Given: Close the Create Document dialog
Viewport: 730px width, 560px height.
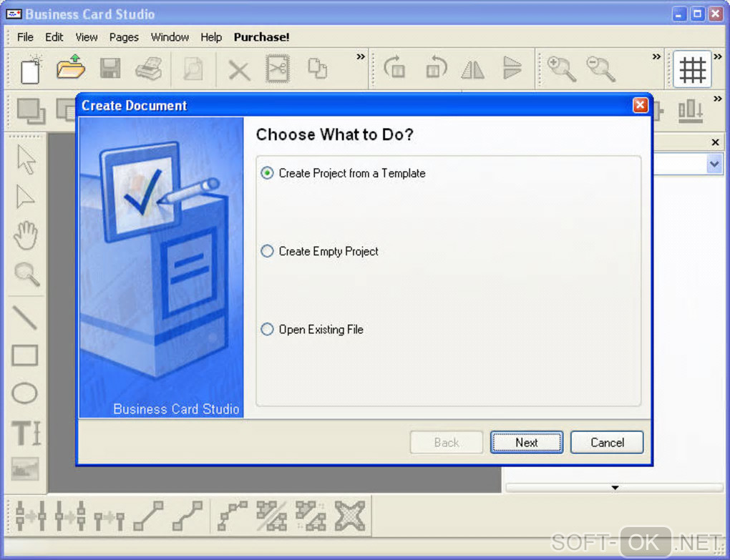Looking at the screenshot, I should coord(640,105).
